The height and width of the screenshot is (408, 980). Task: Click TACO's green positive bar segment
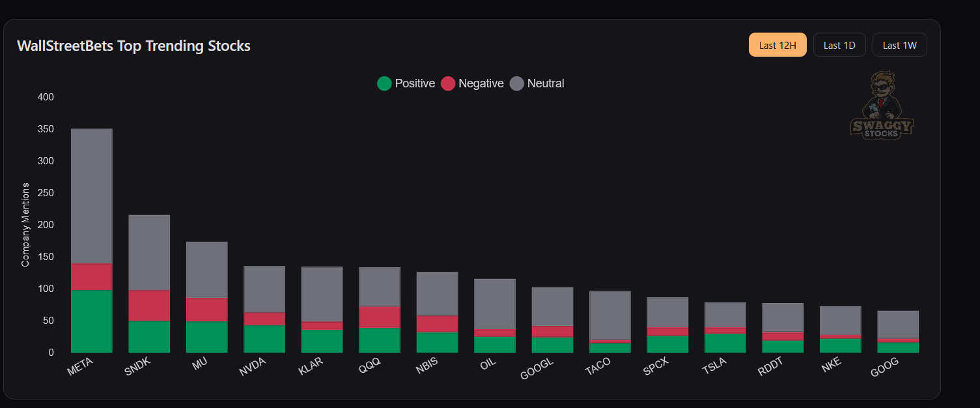610,348
